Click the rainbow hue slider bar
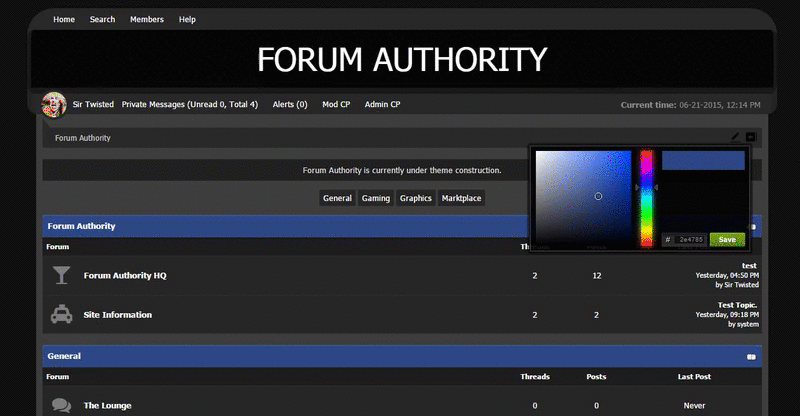Viewport: 800px width, 416px height. 646,198
